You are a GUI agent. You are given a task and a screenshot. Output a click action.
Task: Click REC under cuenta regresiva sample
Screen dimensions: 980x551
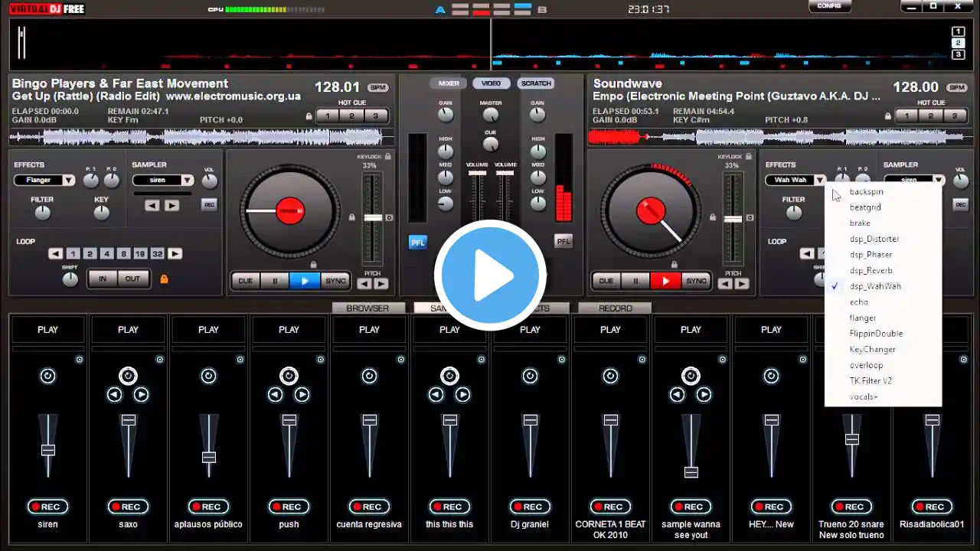click(369, 507)
